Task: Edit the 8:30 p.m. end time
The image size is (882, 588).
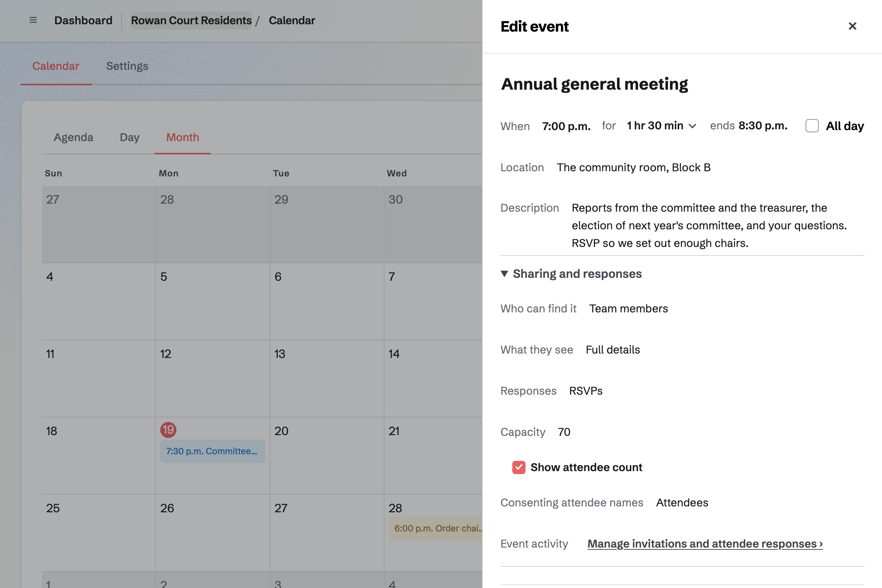Action: pyautogui.click(x=763, y=126)
